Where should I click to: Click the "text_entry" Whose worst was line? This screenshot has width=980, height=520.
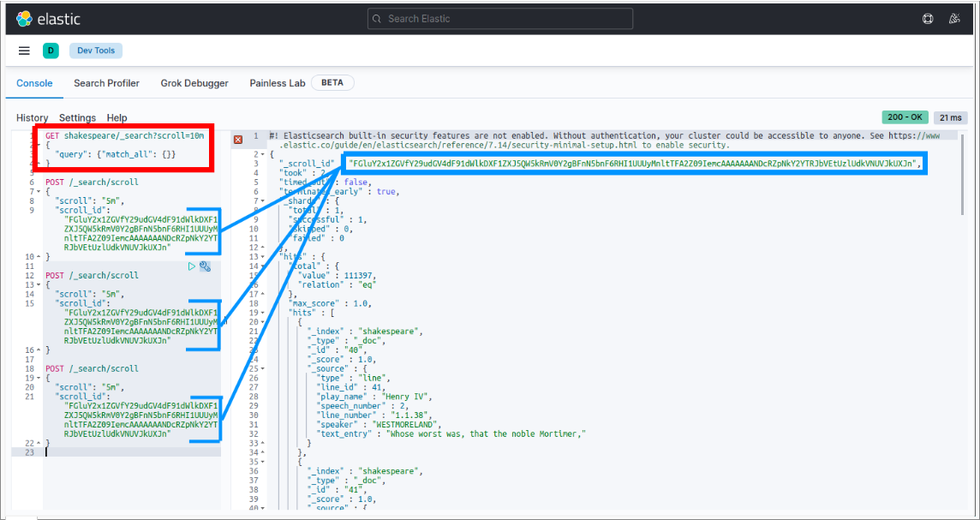click(x=451, y=433)
